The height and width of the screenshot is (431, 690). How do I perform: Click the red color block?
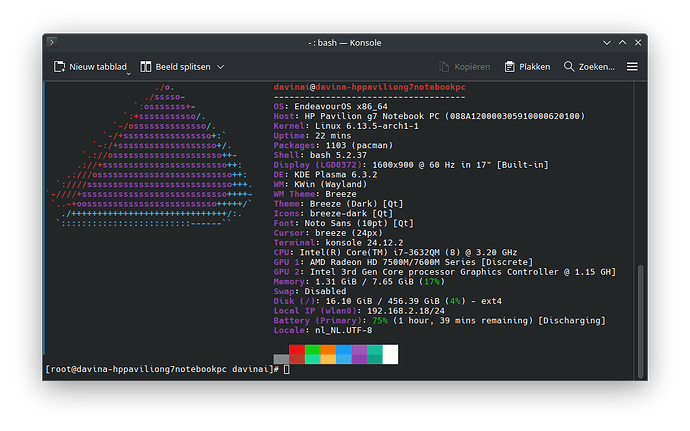297,354
